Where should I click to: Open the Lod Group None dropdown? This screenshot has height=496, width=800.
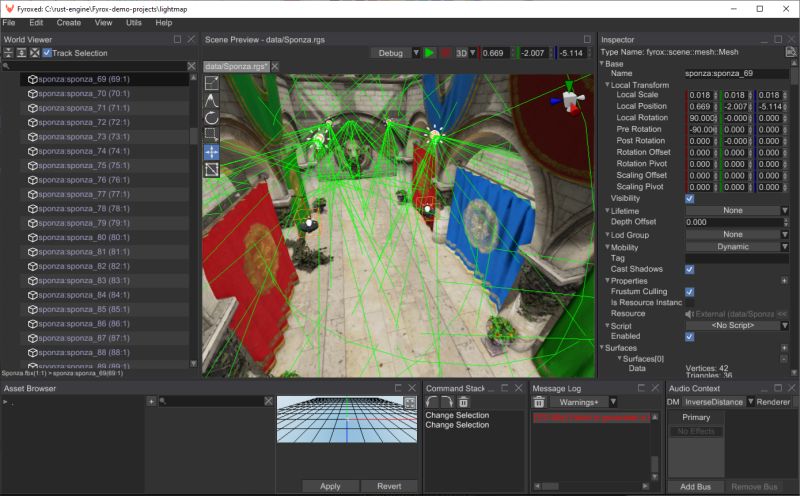point(737,234)
